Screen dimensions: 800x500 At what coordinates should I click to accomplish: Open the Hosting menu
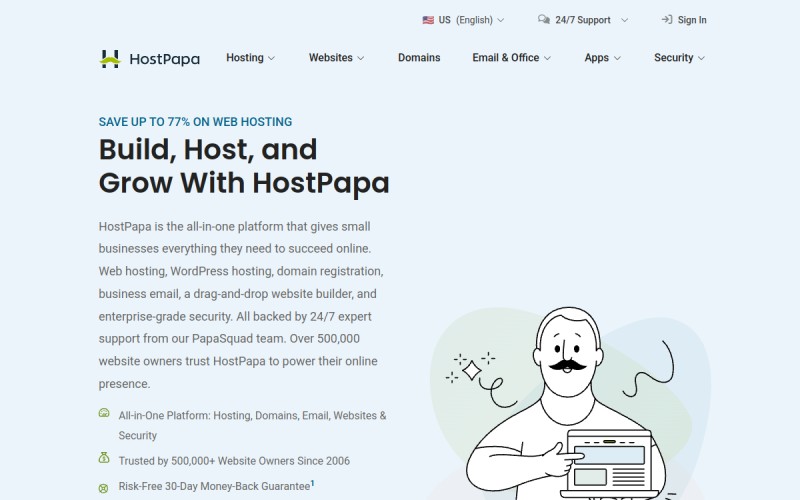click(x=251, y=58)
